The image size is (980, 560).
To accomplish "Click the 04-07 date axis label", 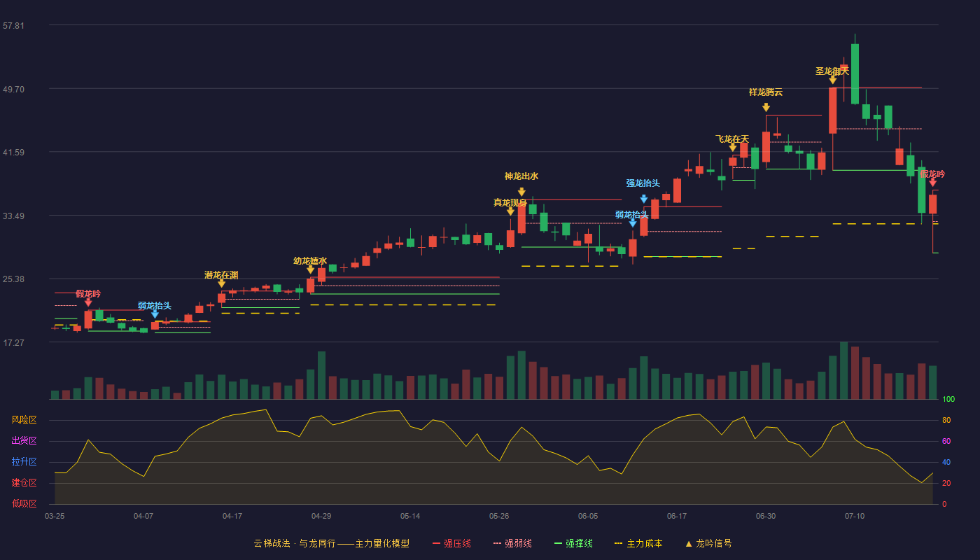I will tap(143, 516).
